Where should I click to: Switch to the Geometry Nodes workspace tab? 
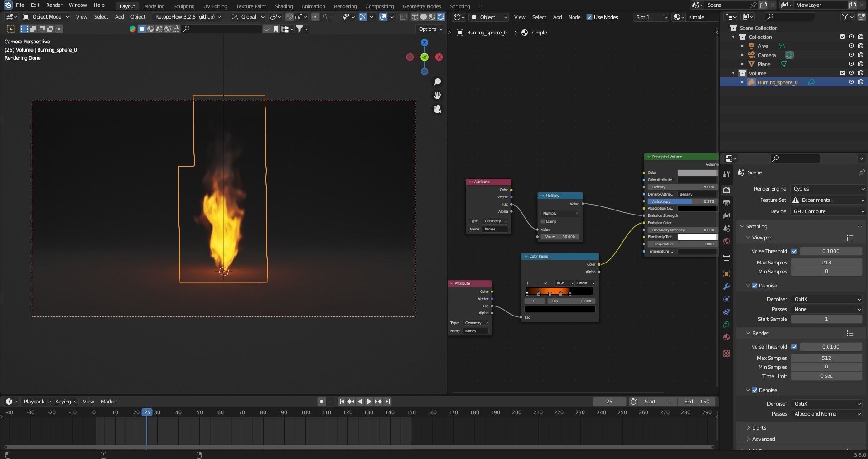(x=421, y=6)
